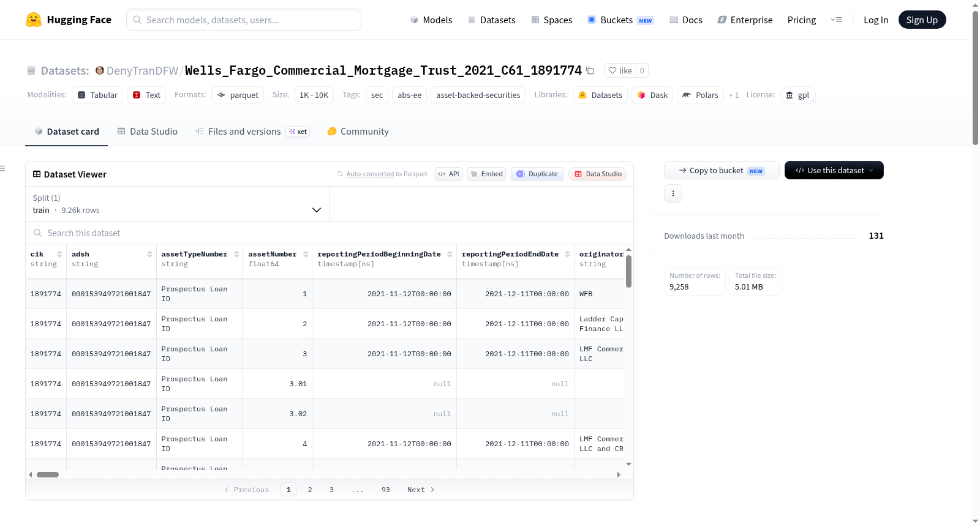The image size is (980, 527).
Task: Open Models in the top navigation
Action: click(x=431, y=20)
